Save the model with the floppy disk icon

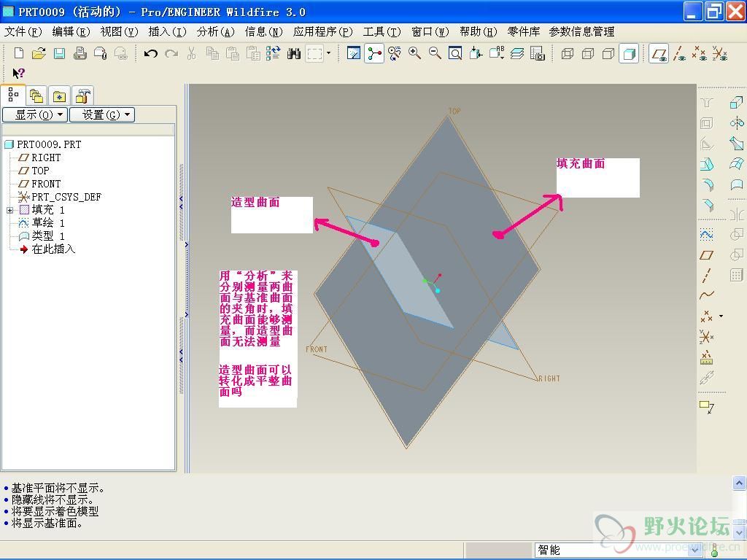coord(60,53)
